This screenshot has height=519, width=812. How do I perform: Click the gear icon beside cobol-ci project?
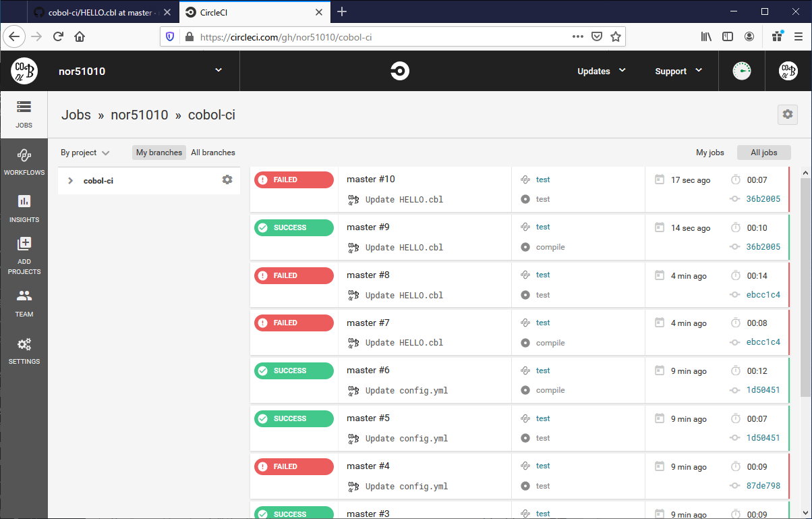tap(227, 180)
